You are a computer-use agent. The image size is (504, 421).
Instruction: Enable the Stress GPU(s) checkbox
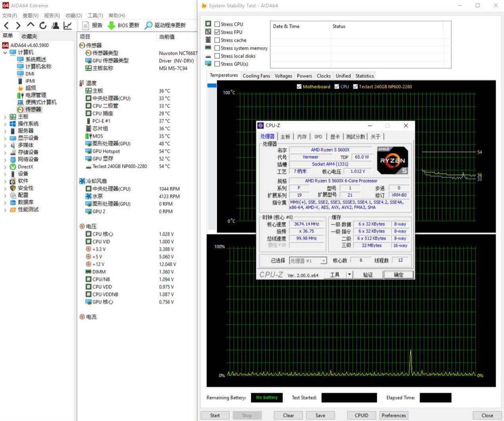(217, 64)
